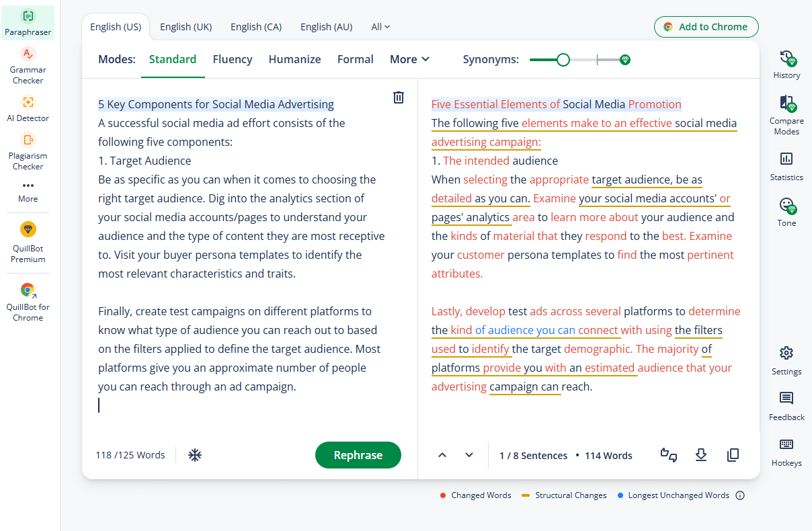
Task: Go to previous sentence with up chevron
Action: [442, 455]
